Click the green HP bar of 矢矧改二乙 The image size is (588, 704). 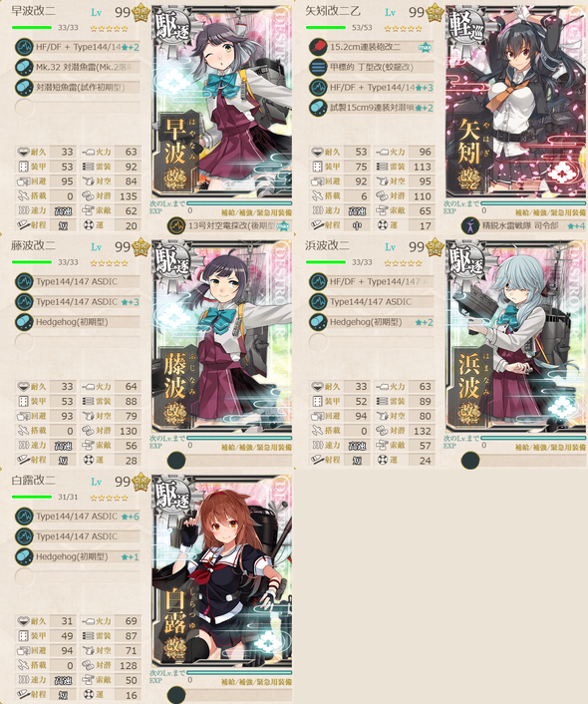[326, 28]
